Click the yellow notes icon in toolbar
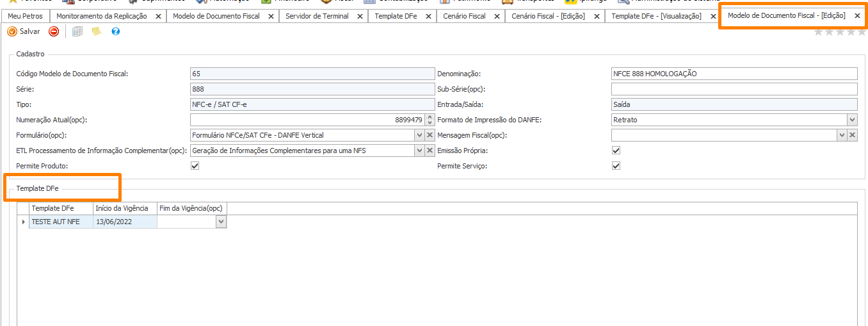868x326 pixels. click(97, 31)
